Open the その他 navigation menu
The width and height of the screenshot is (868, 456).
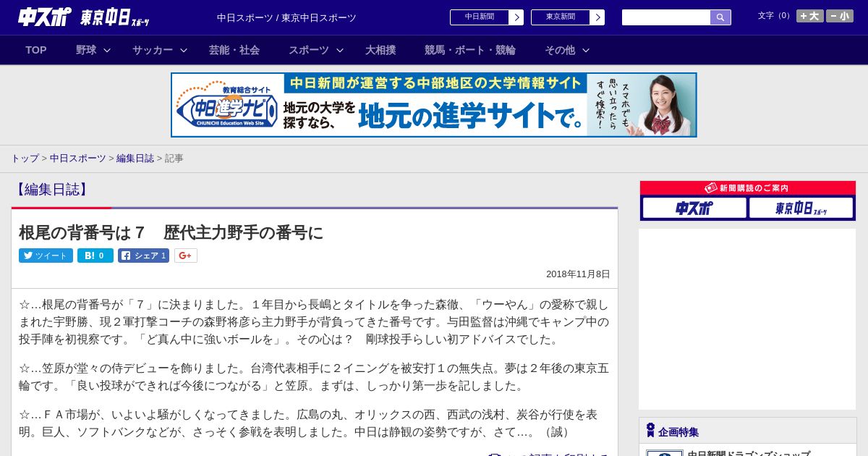coord(560,50)
